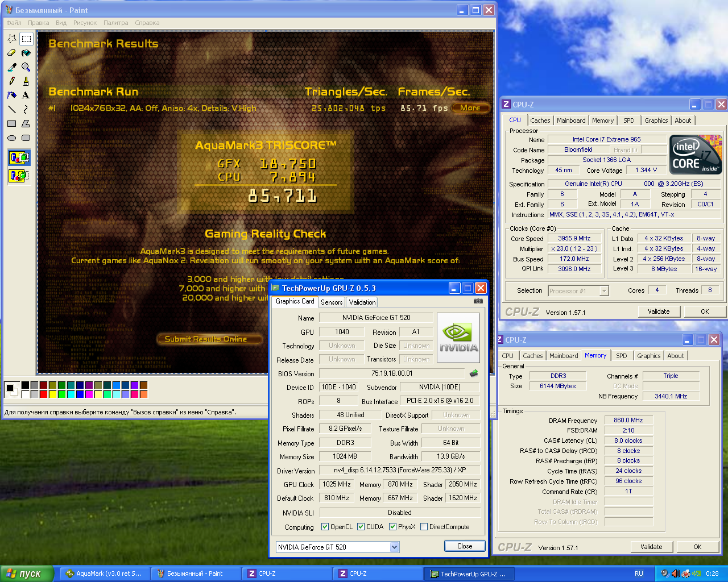Select the Rounded Rectangle tool
Viewport: 728px width, 582px height.
[26, 138]
